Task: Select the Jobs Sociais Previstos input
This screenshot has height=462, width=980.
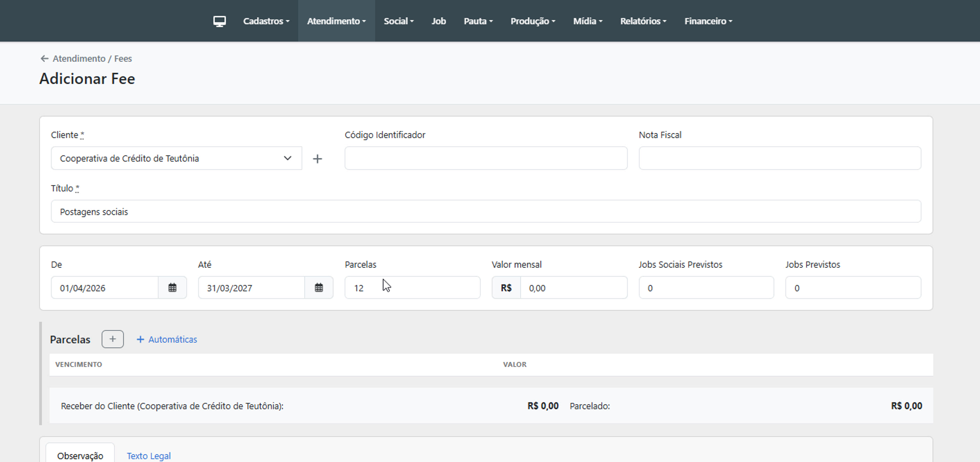Action: 706,288
